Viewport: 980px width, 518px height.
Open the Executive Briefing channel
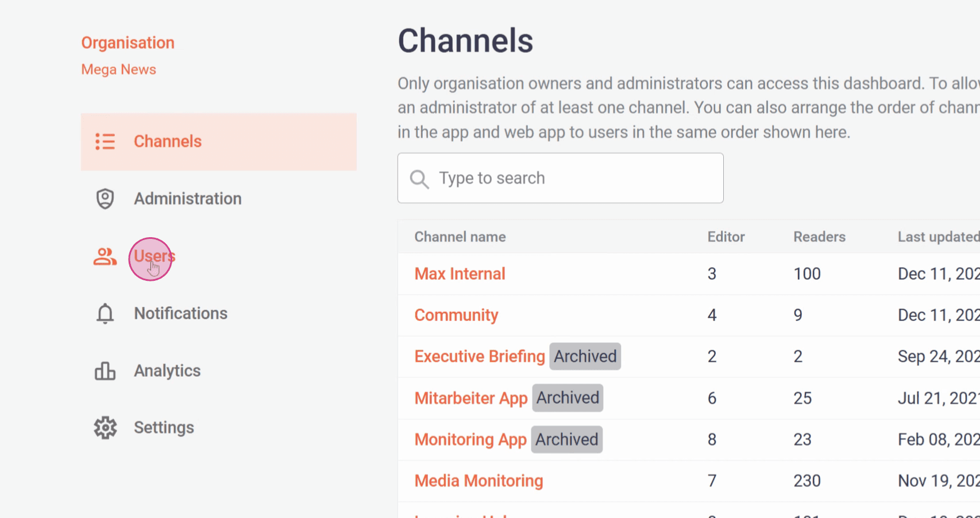pos(479,357)
